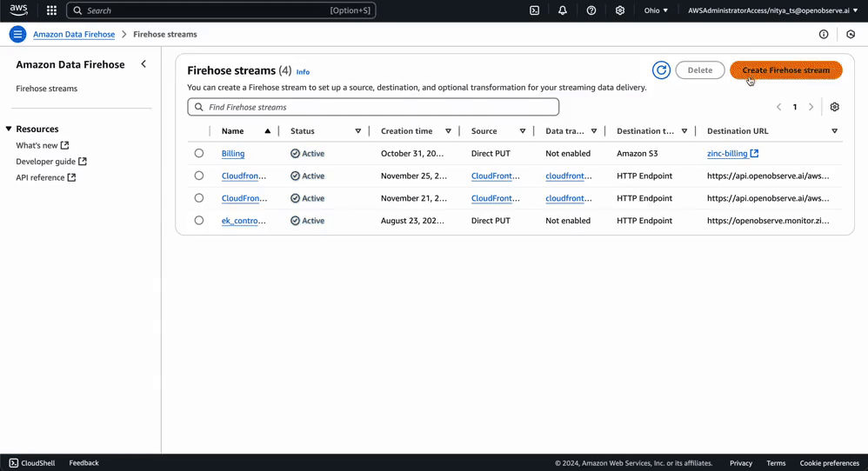Open cloudfront transformation link for November 21 stream

click(x=569, y=198)
